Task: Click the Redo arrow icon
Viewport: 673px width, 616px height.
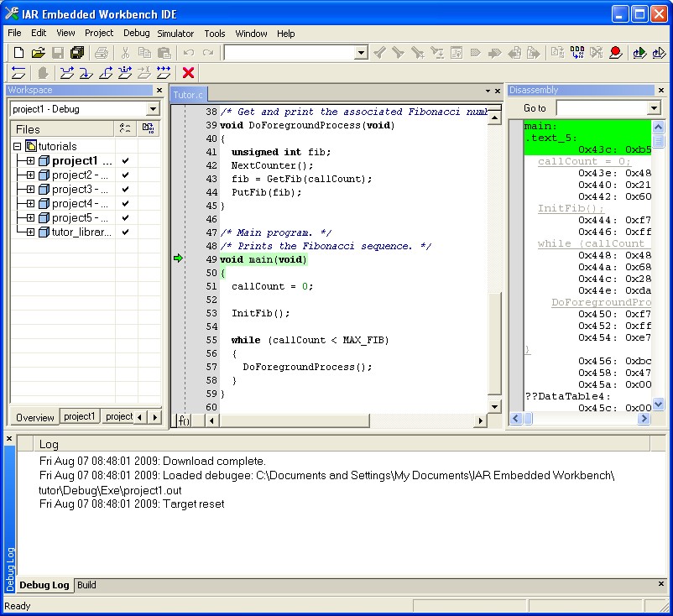Action: click(208, 53)
